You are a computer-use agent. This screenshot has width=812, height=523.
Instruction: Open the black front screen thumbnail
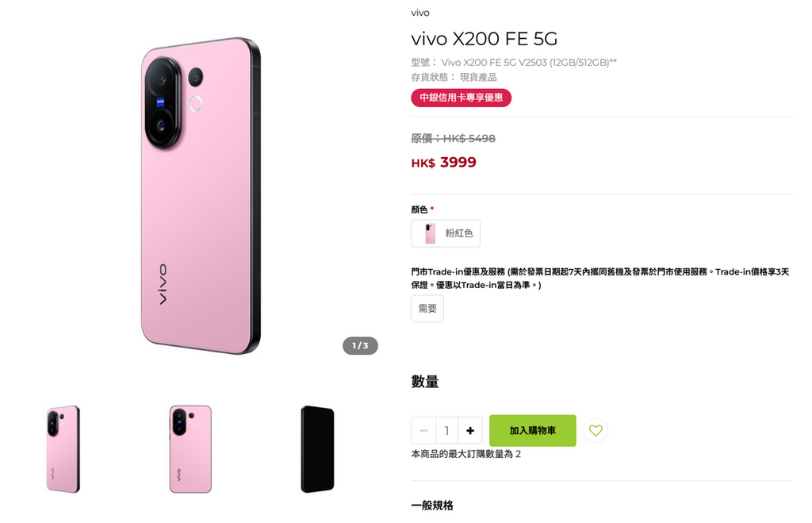[317, 449]
